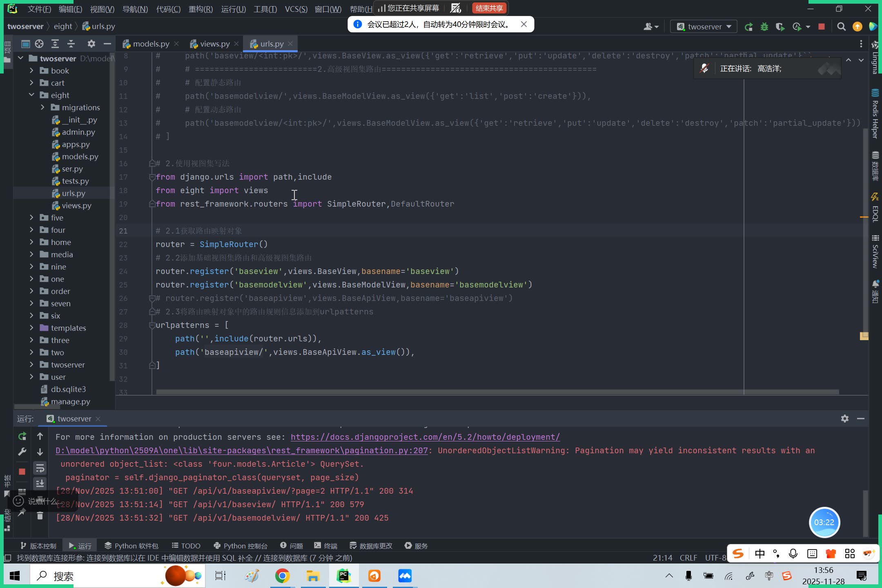Toggle Sogou Chinese/English input mode

(760, 554)
